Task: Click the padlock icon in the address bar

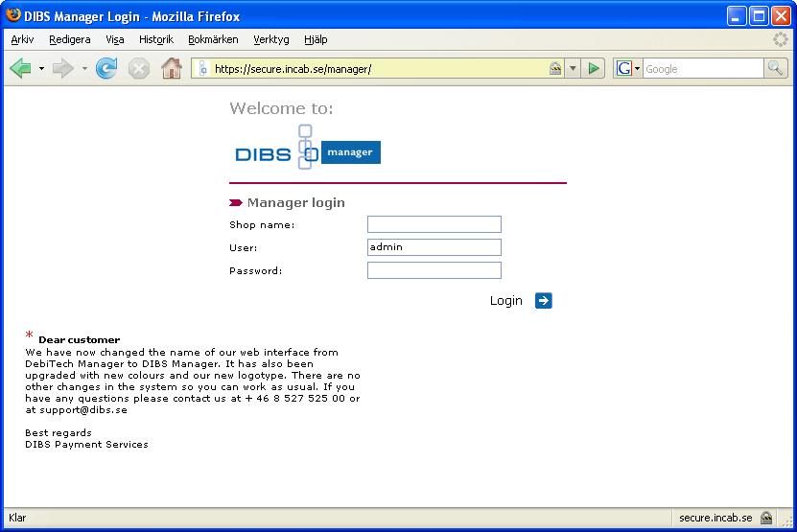Action: coord(555,68)
